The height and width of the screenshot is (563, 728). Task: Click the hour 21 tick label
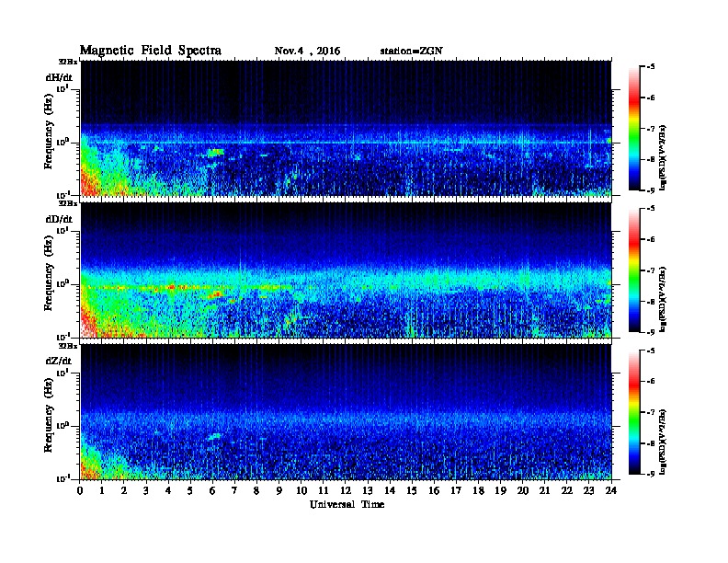pos(545,490)
